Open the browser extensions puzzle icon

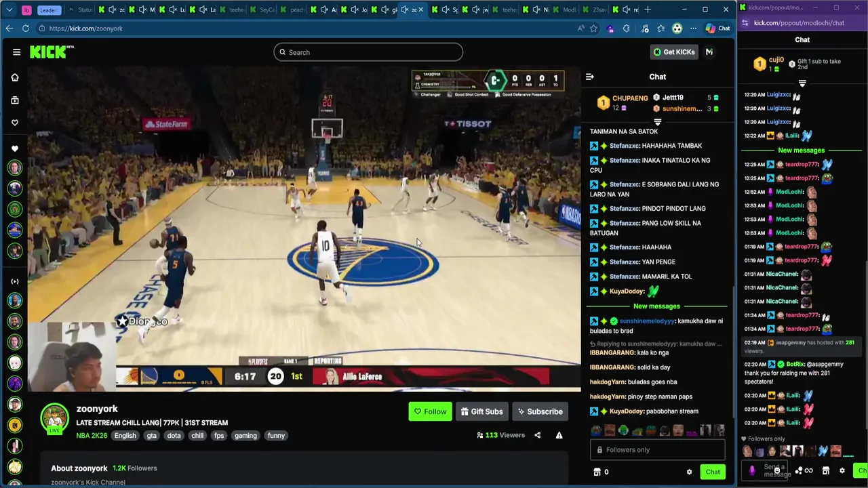(x=627, y=28)
